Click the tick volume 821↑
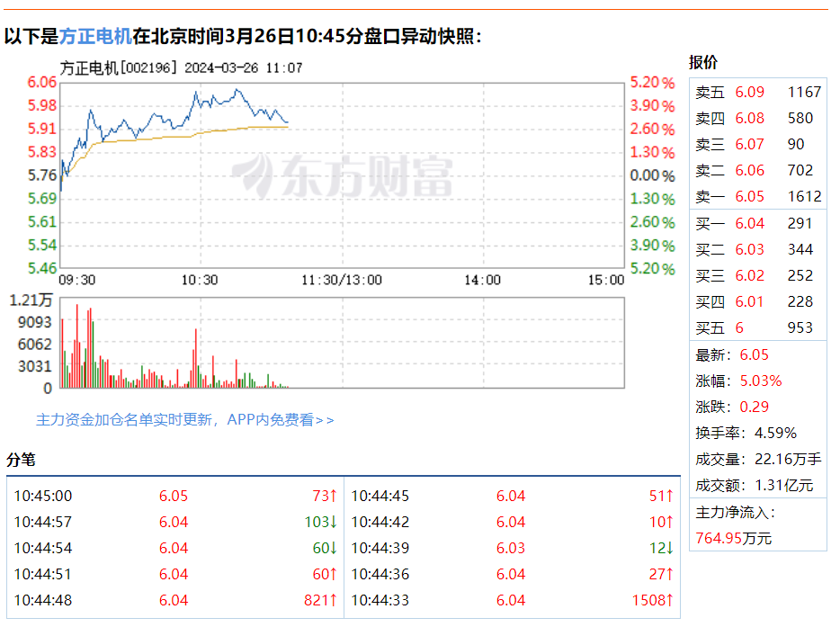 coord(320,600)
